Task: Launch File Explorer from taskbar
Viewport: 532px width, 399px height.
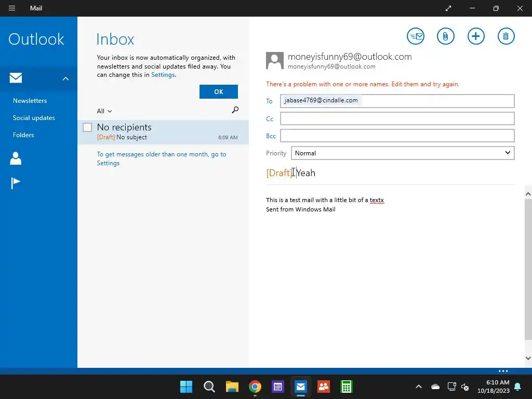Action: pyautogui.click(x=232, y=387)
